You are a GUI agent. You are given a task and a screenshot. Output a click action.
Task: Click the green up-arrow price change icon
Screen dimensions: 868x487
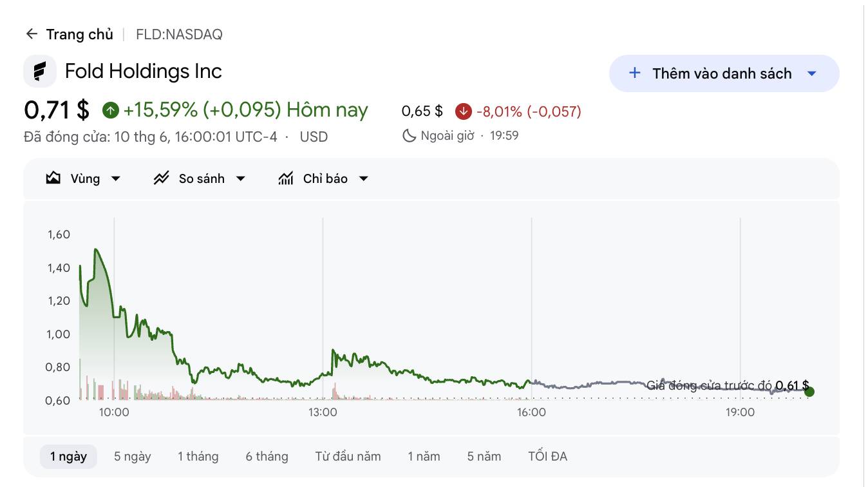[x=111, y=110]
